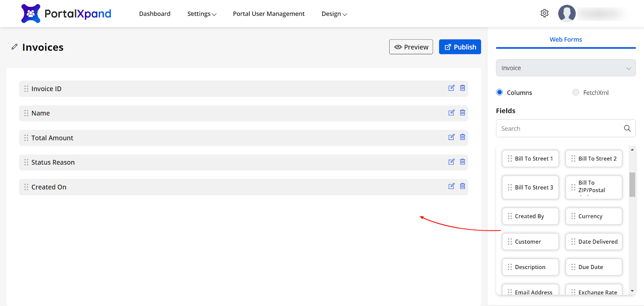Open the Invoice entity dropdown

pyautogui.click(x=566, y=68)
